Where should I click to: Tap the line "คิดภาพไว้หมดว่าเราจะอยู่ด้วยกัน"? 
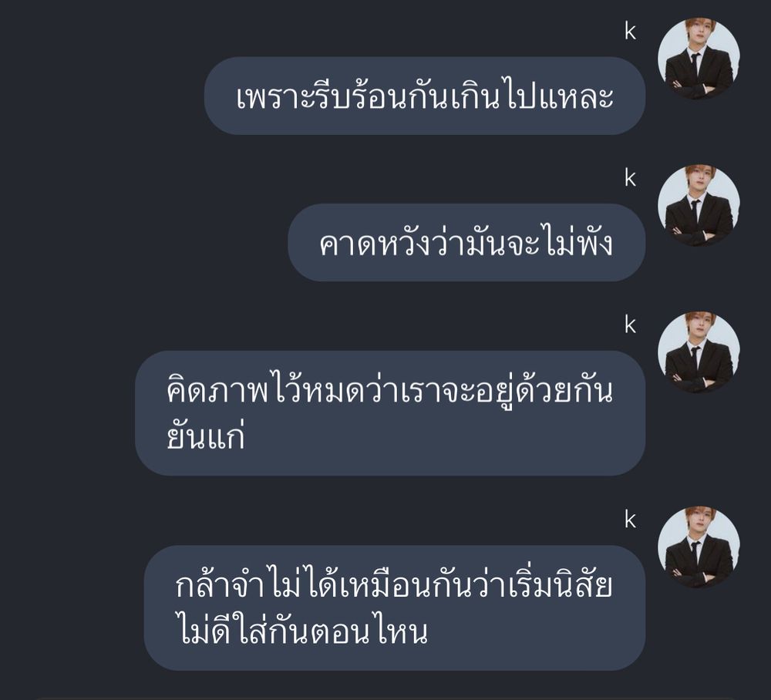(390, 390)
